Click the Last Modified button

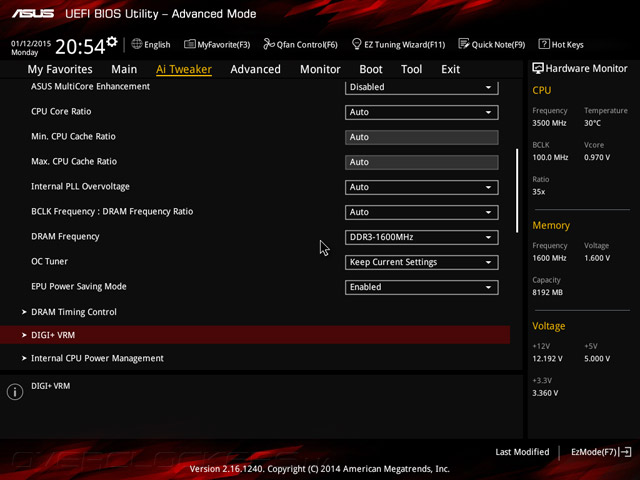[x=522, y=452]
